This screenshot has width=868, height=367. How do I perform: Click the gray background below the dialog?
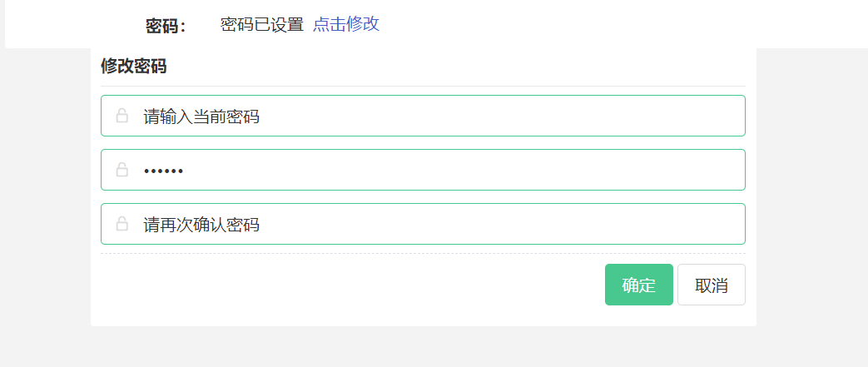click(423, 348)
